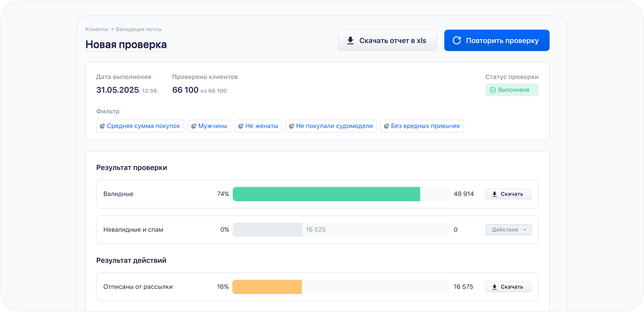Click pie icon in 'Мужчины' filter chip
644x312 pixels.
point(194,126)
